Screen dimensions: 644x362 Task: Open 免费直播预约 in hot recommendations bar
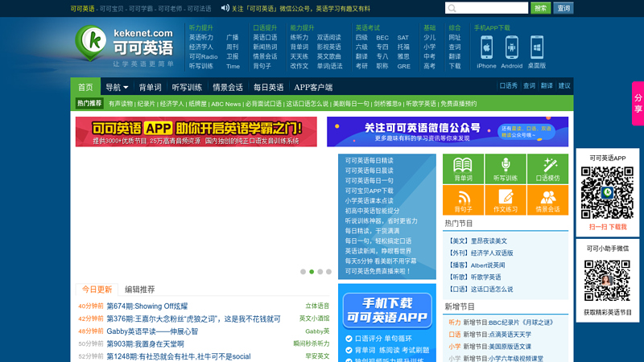pyautogui.click(x=458, y=104)
